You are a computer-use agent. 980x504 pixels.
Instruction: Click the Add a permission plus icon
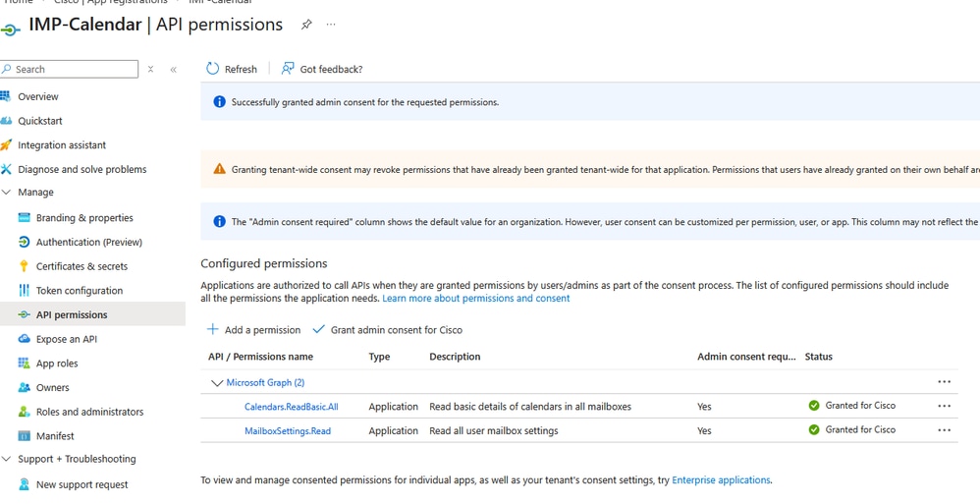213,330
